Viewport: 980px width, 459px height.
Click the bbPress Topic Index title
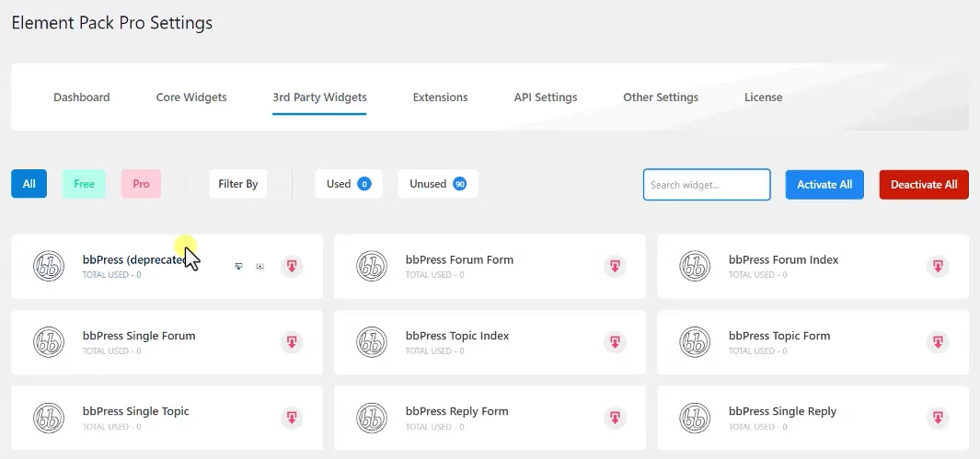point(457,336)
